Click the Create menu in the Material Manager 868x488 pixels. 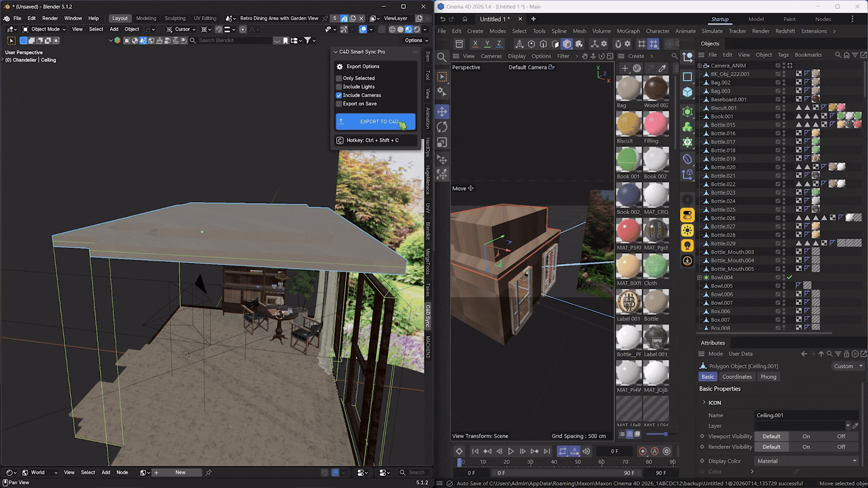636,56
